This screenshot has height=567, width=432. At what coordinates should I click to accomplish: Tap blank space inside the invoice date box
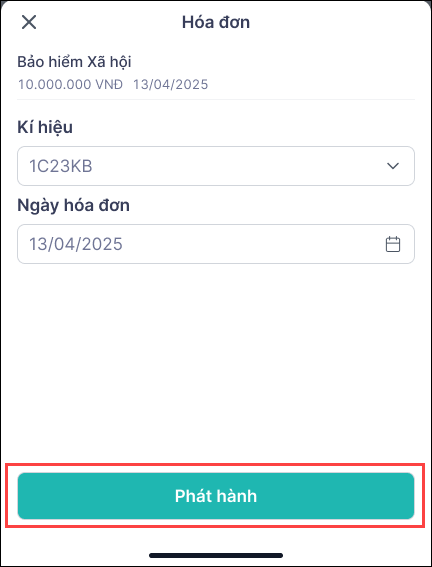[x=253, y=244]
